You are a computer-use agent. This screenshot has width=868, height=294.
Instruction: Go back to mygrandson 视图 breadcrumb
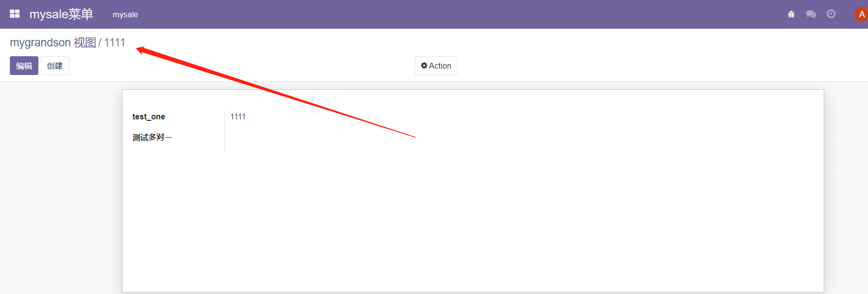coord(53,42)
